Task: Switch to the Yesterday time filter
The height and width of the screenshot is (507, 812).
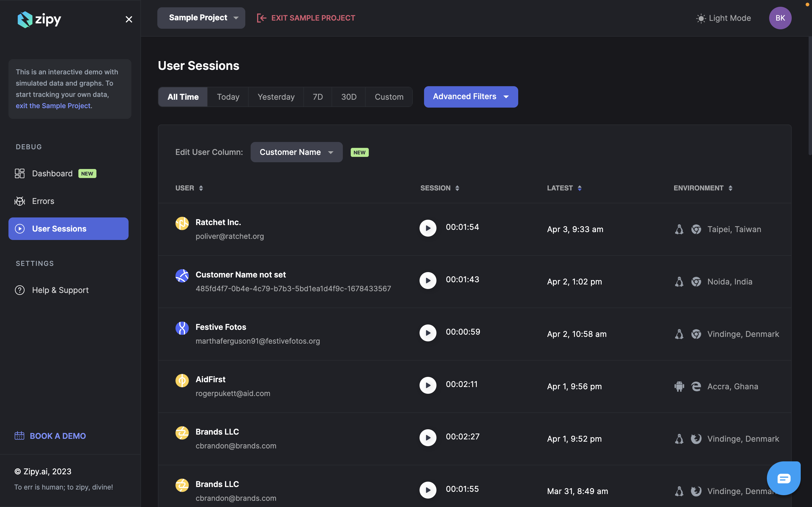Action: pos(276,97)
